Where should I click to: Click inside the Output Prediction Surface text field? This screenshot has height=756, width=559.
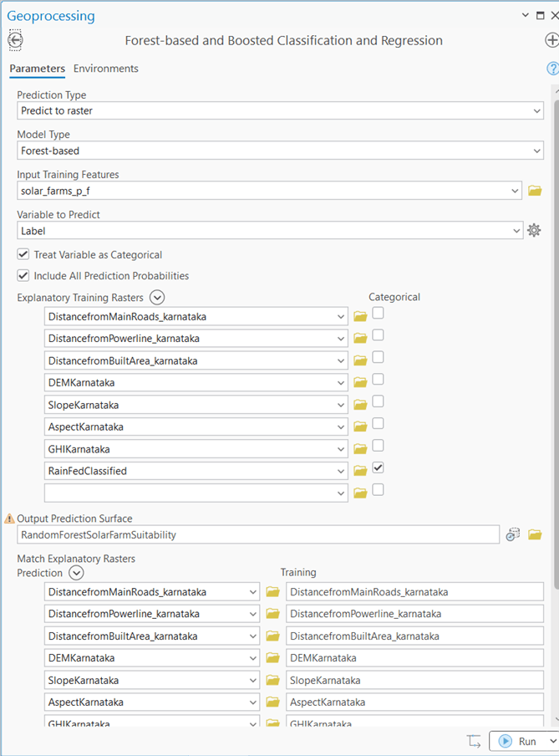coord(251,534)
